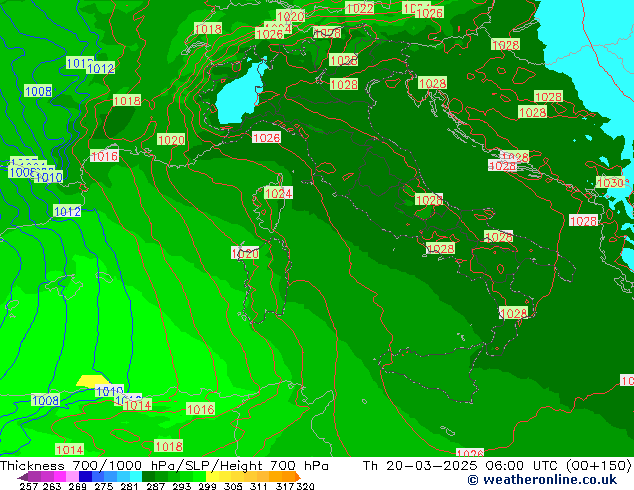Click the white-backed '1016' isobar label
The height and width of the screenshot is (490, 634).
(104, 156)
